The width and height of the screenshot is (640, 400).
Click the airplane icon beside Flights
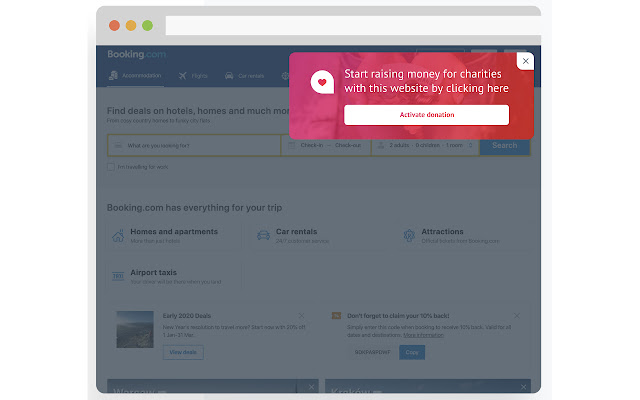(x=182, y=76)
